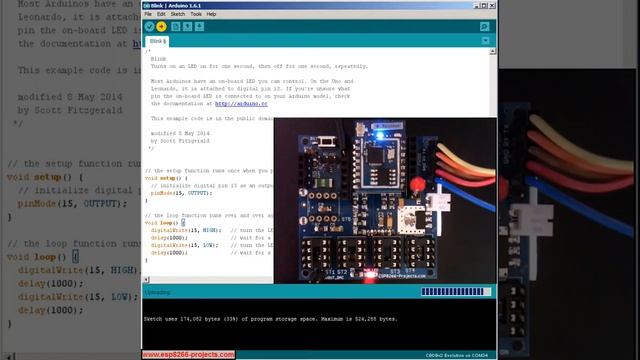Click the Arduino window title bar icon
Screen dimensions: 640x360
(x=147, y=6)
